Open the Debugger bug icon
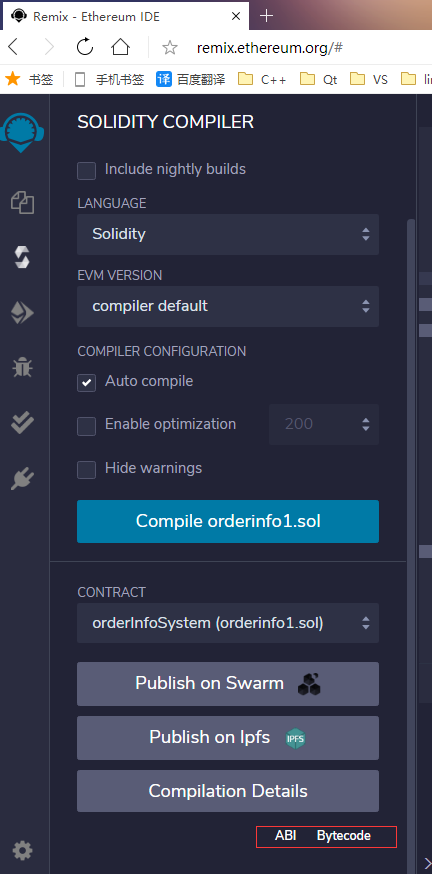 point(22,367)
